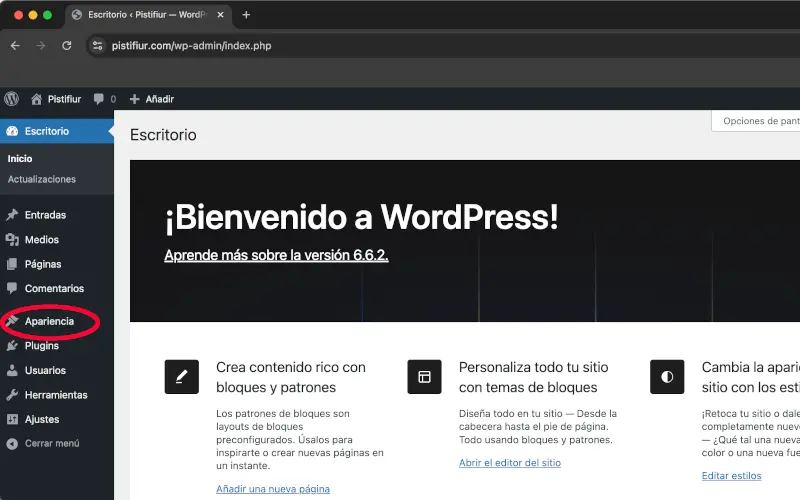Open Medios in the sidebar
This screenshot has width=800, height=500.
(42, 239)
